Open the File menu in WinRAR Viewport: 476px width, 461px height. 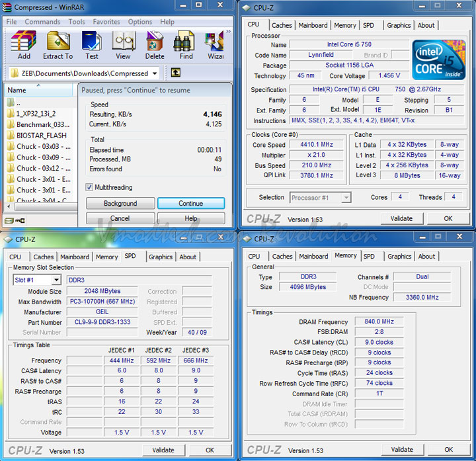(x=11, y=22)
